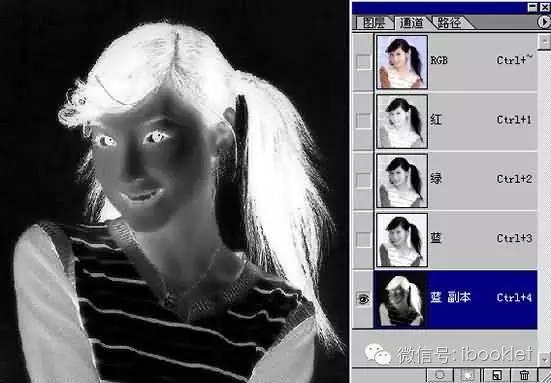Screen dimensions: 551x383
Task: Click save selection as channel icon
Action: click(x=468, y=375)
